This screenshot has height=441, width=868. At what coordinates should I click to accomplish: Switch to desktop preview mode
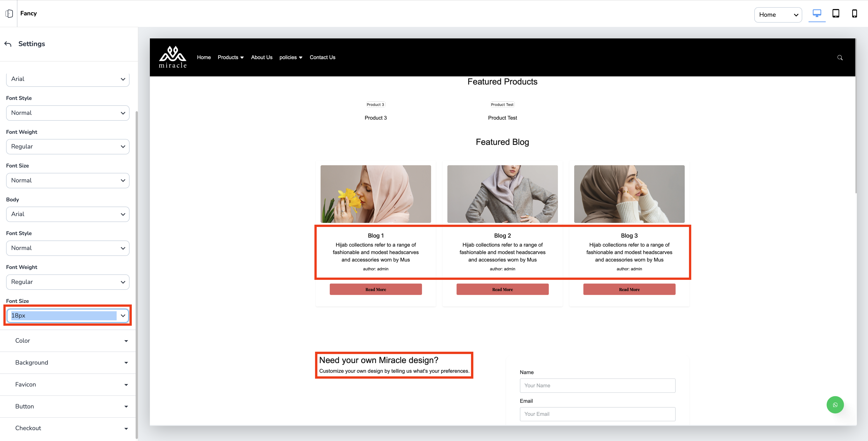[x=817, y=14]
